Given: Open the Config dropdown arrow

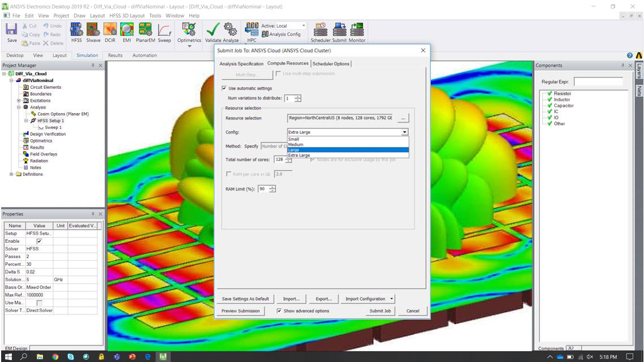Looking at the screenshot, I should (x=405, y=132).
